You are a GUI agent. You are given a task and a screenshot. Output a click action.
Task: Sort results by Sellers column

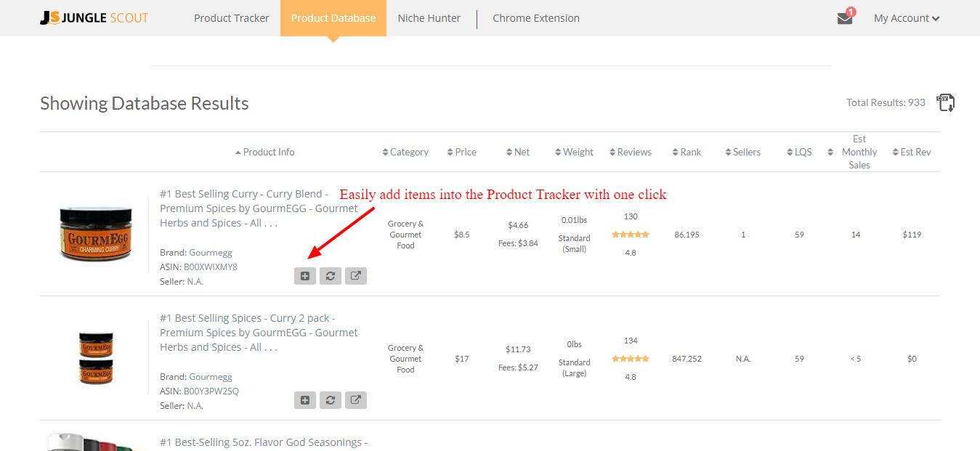[742, 152]
